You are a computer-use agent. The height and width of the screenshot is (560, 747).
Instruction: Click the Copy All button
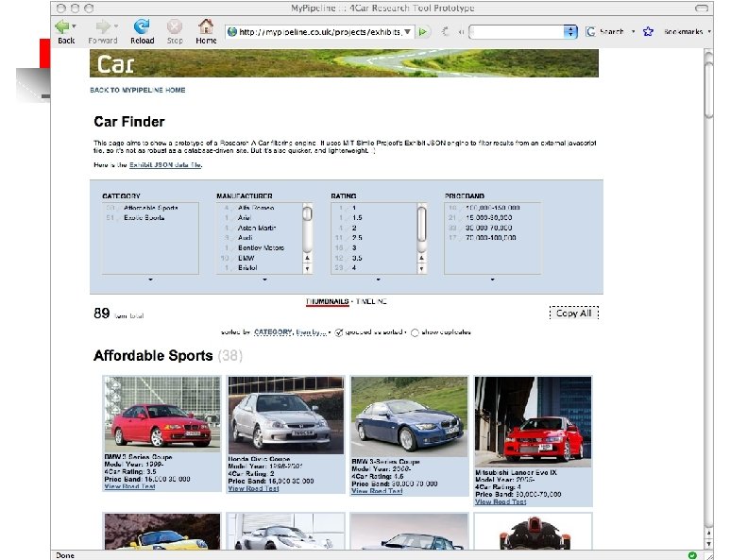click(x=573, y=314)
